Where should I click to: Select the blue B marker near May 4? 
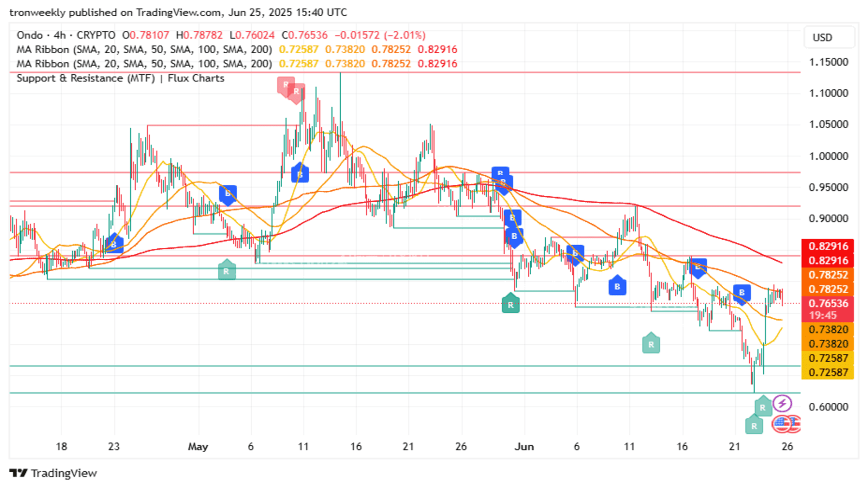click(x=228, y=194)
